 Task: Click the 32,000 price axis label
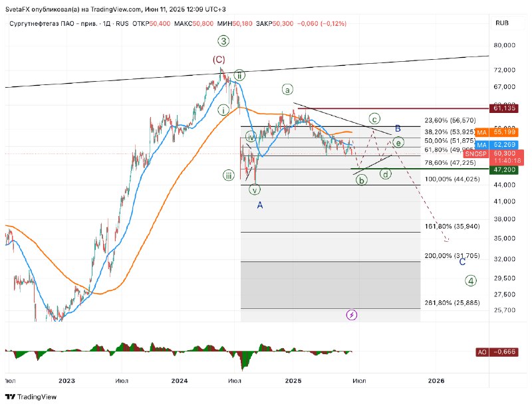coord(505,259)
